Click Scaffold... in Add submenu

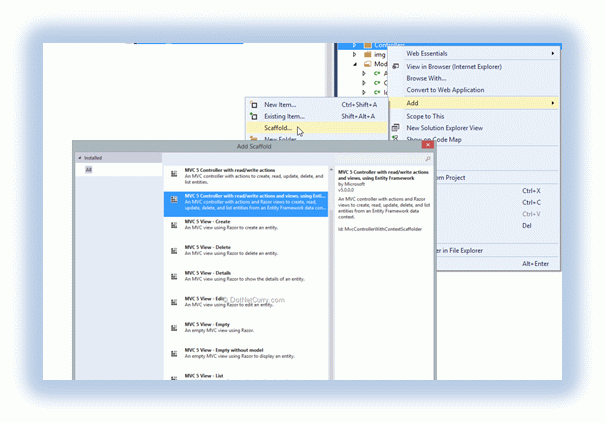(317, 128)
